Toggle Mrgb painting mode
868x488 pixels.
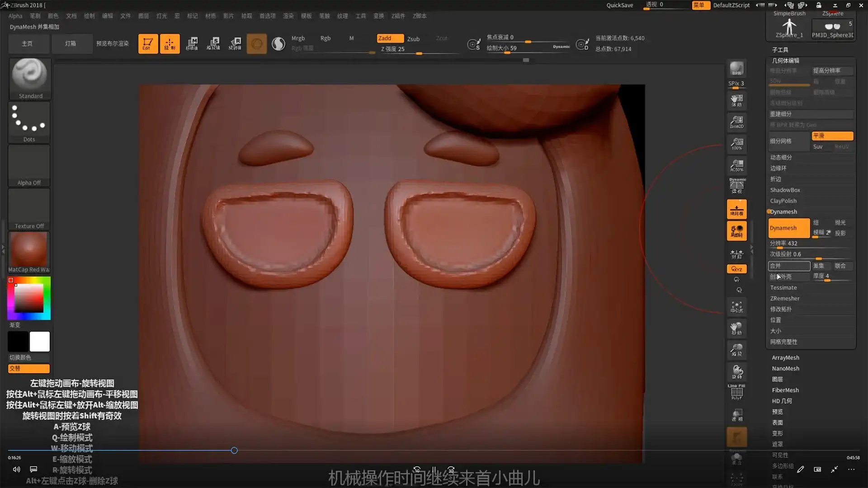point(298,38)
